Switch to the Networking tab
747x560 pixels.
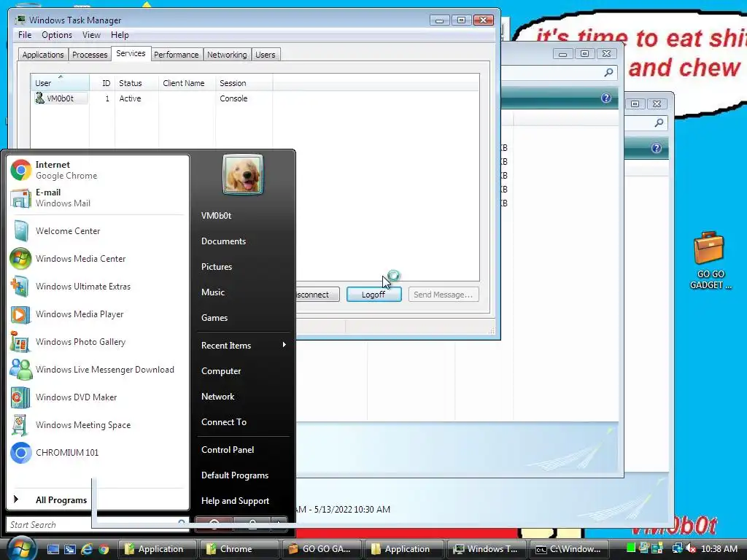coord(227,54)
